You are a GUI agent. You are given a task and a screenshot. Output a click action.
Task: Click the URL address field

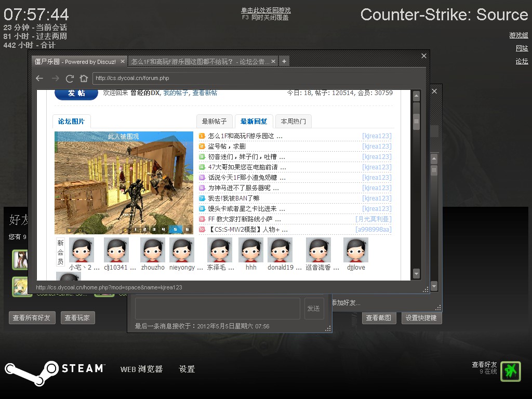259,78
